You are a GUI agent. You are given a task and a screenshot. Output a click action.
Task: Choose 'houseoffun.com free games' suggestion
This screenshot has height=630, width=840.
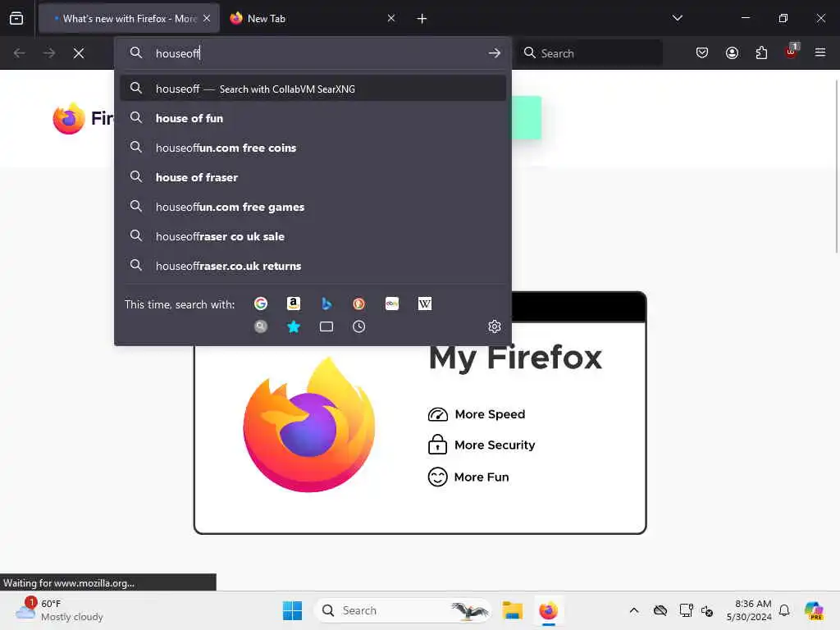point(313,206)
